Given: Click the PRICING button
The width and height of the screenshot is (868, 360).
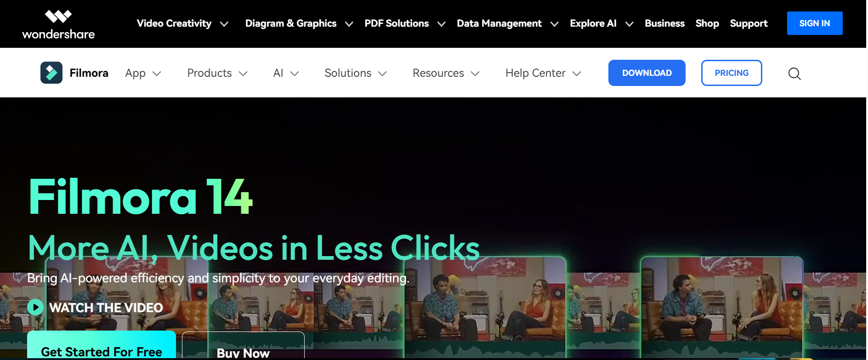Looking at the screenshot, I should click(x=732, y=73).
